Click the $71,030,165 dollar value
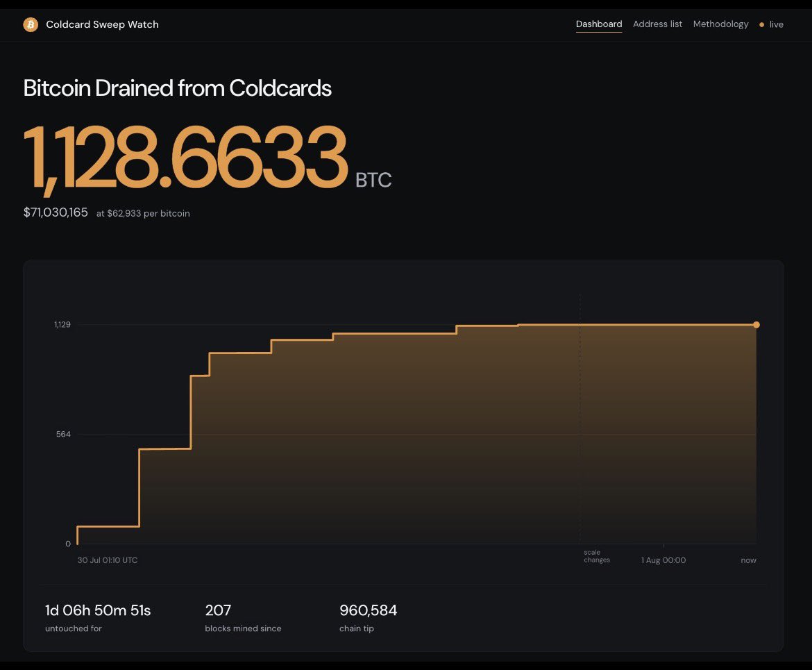812x670 pixels. coord(56,212)
